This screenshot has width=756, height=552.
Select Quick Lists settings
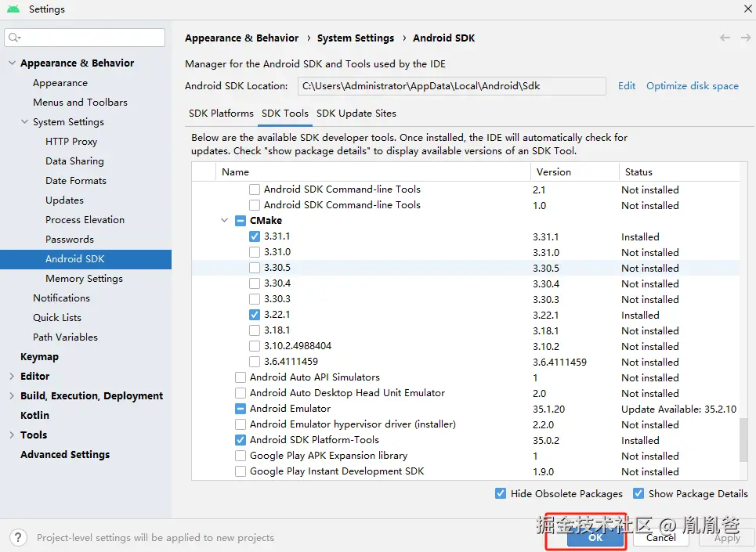click(x=57, y=317)
